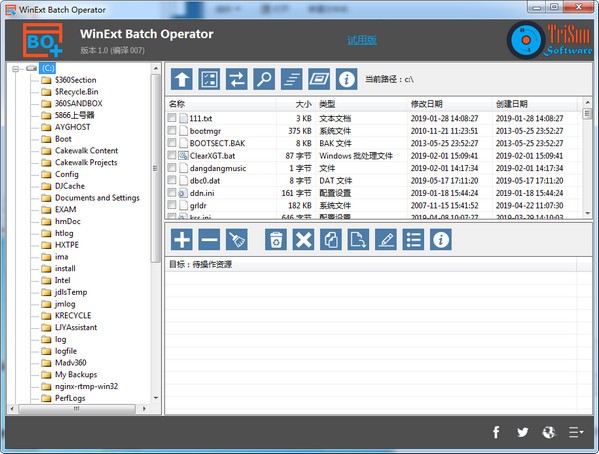Viewport: 599px width, 454px height.
Task: Click the tree scroll down arrow
Action: pos(155,398)
